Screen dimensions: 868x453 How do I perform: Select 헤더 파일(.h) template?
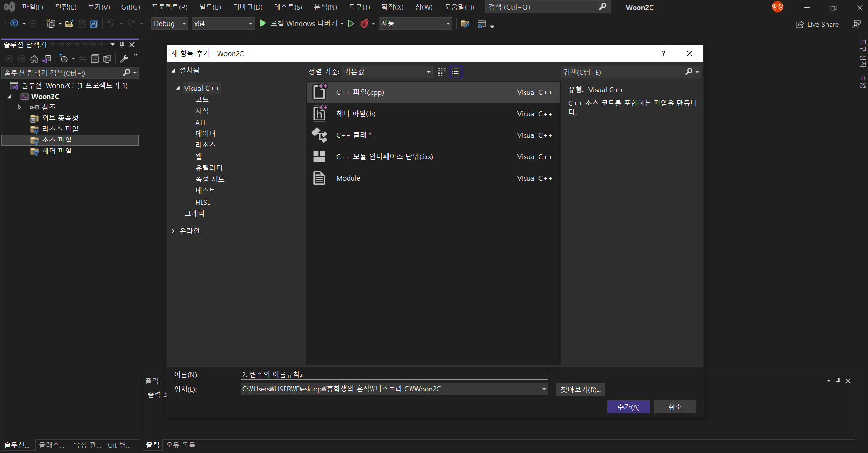click(433, 114)
